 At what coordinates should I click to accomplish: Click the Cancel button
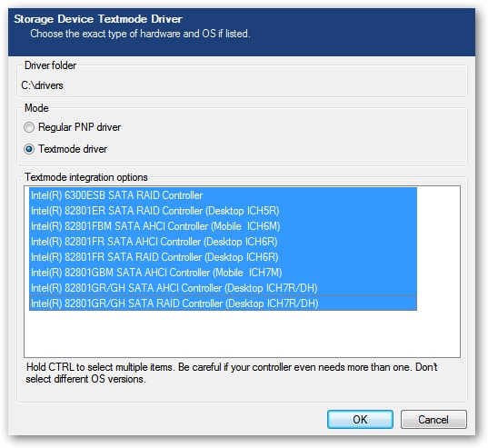[x=433, y=420]
